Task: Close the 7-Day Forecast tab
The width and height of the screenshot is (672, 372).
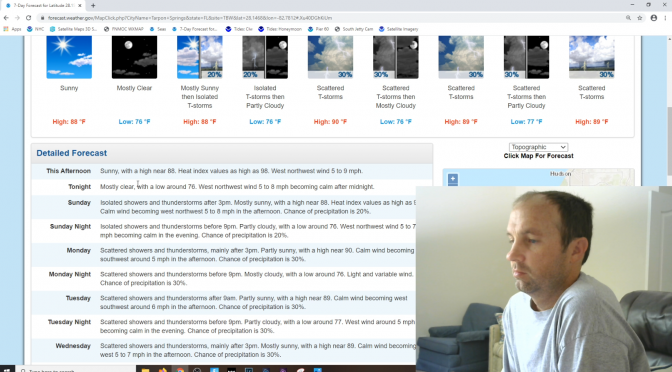Action: click(80, 6)
